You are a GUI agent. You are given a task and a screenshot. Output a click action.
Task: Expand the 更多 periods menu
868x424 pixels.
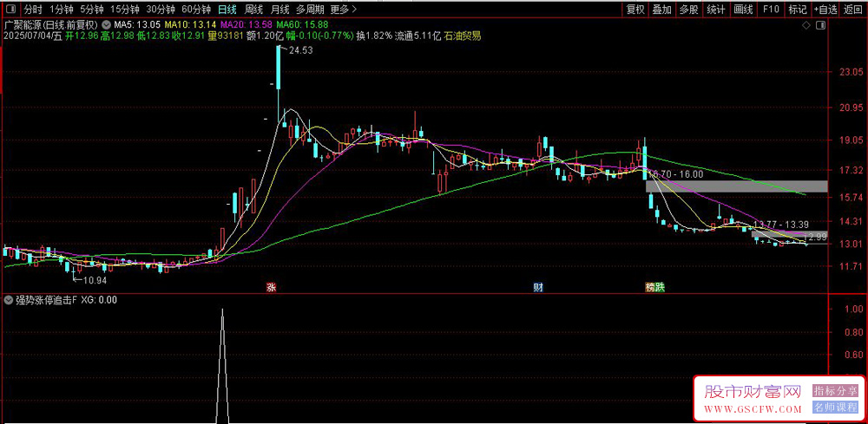point(343,10)
